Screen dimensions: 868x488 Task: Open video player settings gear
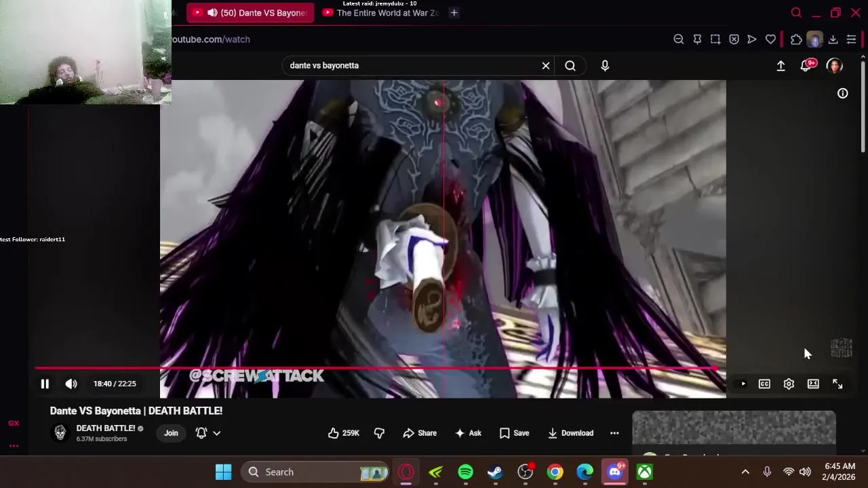click(789, 384)
